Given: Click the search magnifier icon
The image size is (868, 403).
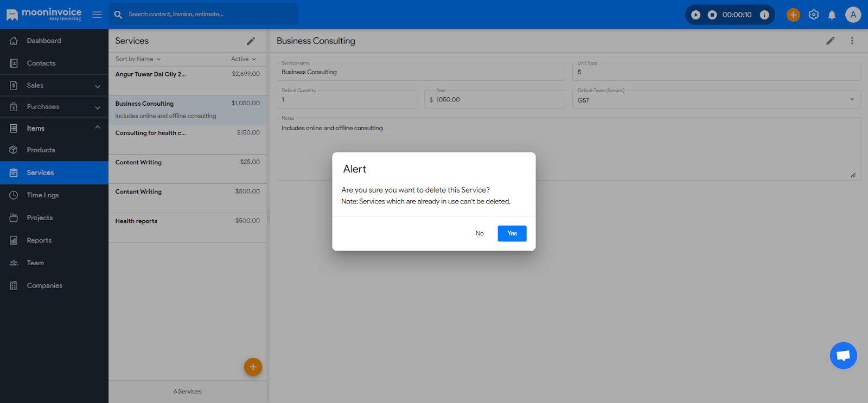Looking at the screenshot, I should (x=118, y=15).
